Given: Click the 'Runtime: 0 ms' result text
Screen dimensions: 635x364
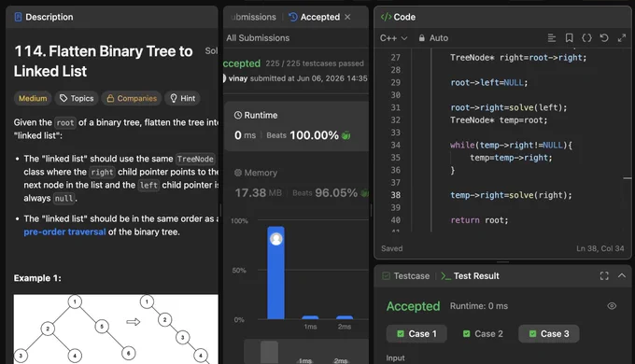Looking at the screenshot, I should point(479,306).
